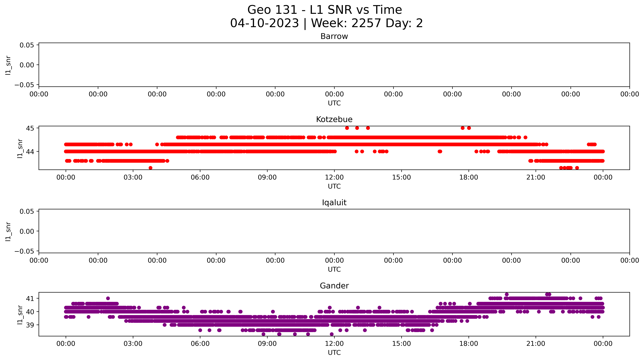Click the 44 y-tick on the Kotzebue plot
Viewport: 644px width, 361px height.
(30, 152)
